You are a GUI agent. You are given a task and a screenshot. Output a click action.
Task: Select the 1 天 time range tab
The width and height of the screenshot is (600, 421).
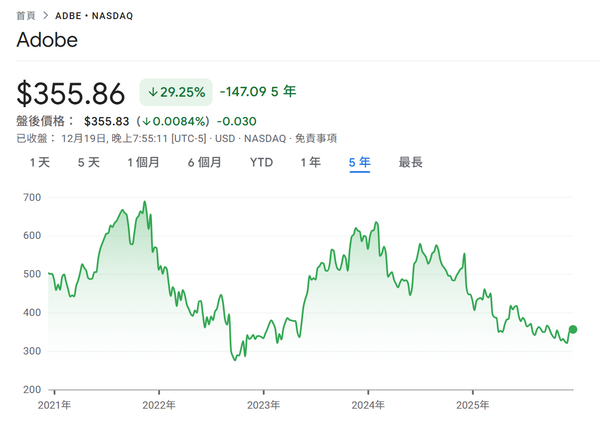[x=40, y=162]
